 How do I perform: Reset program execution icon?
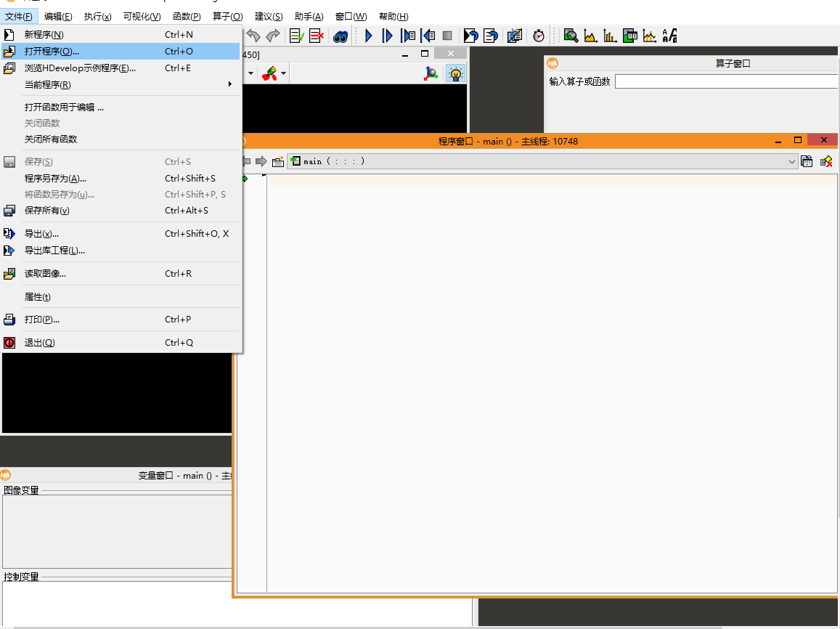click(x=470, y=36)
